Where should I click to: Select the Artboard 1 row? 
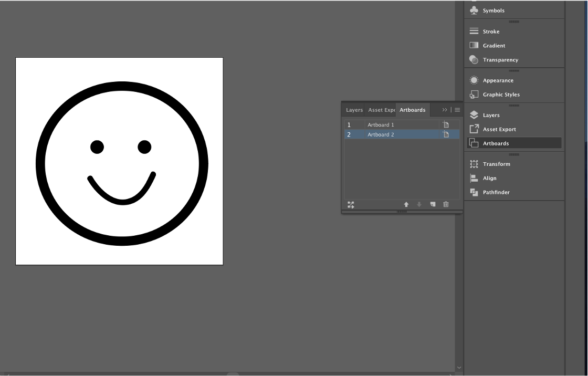402,124
